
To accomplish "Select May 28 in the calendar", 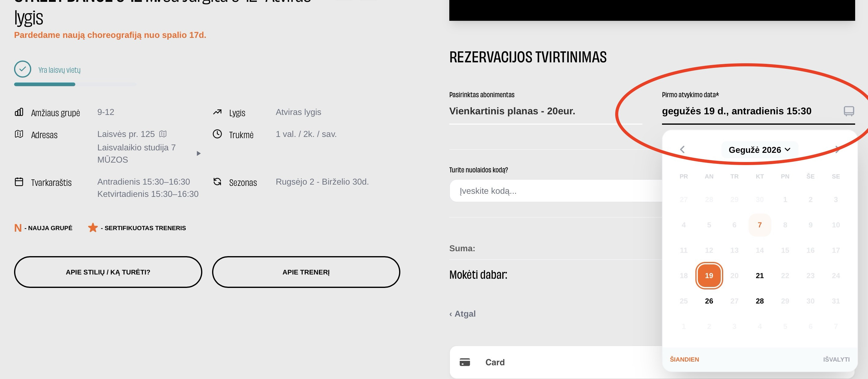I will coord(760,301).
